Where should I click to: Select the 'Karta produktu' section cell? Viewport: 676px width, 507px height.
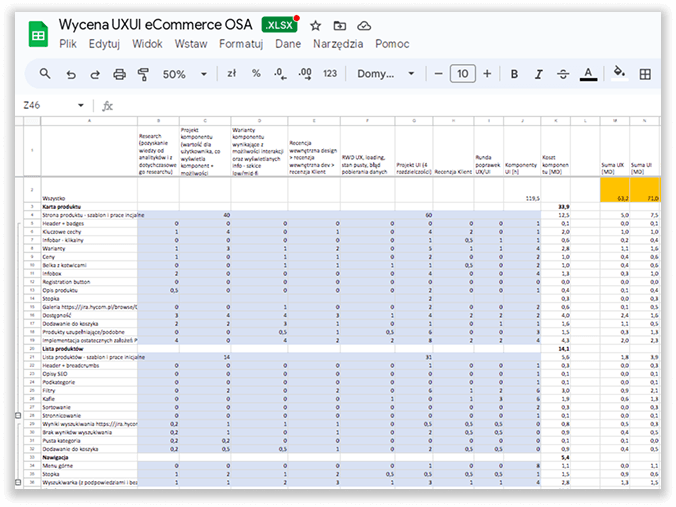click(x=89, y=207)
